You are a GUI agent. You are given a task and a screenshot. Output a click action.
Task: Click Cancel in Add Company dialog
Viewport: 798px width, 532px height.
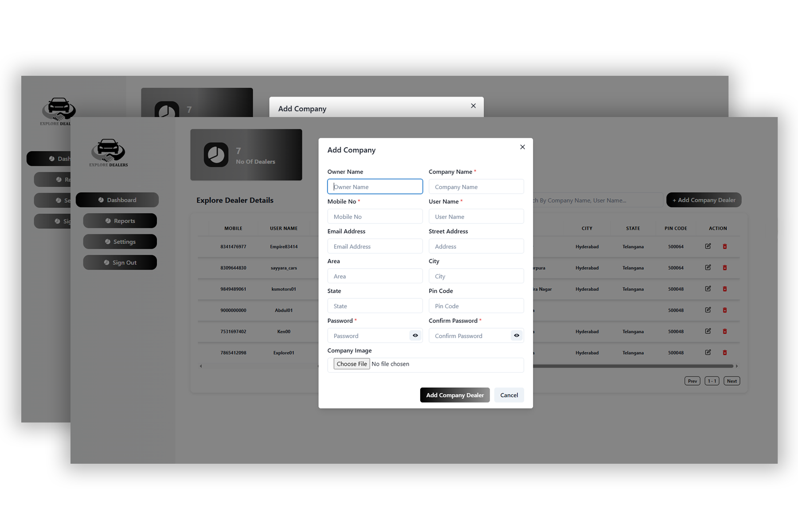tap(509, 395)
